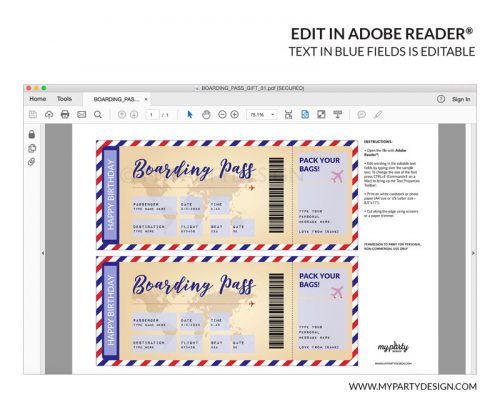Add a comment speech bubble icon

pos(361,115)
